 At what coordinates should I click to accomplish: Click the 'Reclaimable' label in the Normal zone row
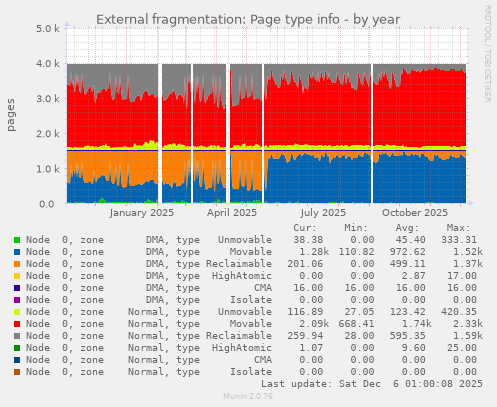pyautogui.click(x=239, y=336)
